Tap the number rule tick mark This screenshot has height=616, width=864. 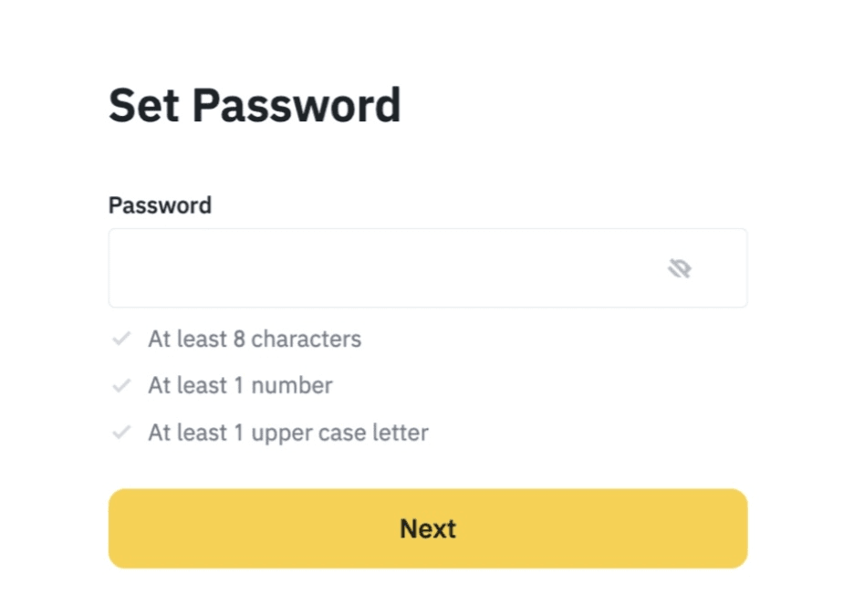click(x=121, y=386)
